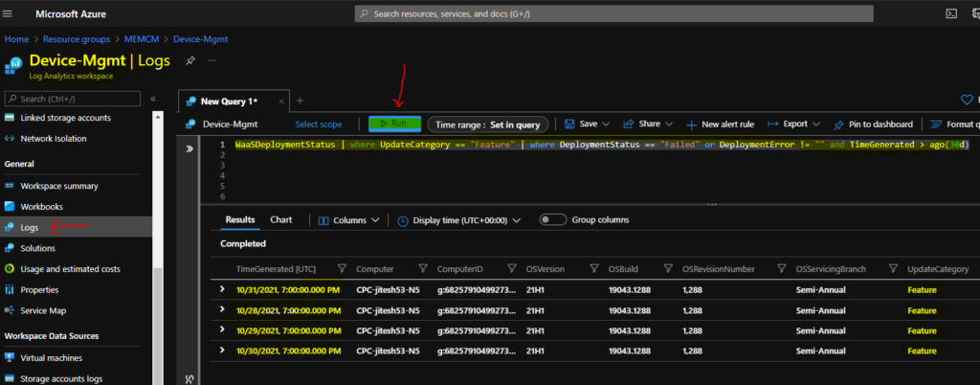980x385 pixels.
Task: Click the query editor line 1 text
Action: [602, 145]
